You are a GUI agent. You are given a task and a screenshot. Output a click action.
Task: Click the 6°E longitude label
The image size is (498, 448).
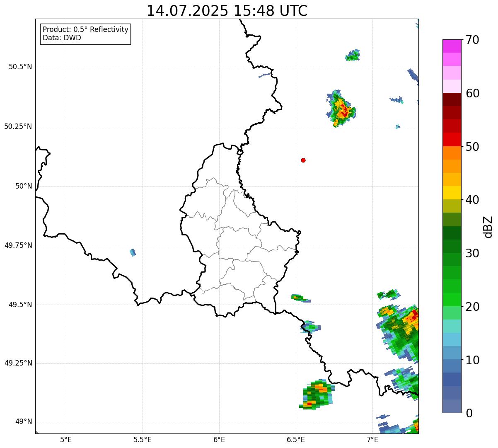(219, 439)
